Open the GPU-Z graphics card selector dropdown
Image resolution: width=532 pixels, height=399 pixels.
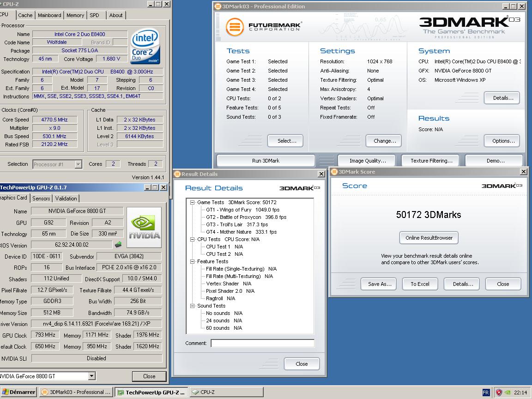point(91,376)
